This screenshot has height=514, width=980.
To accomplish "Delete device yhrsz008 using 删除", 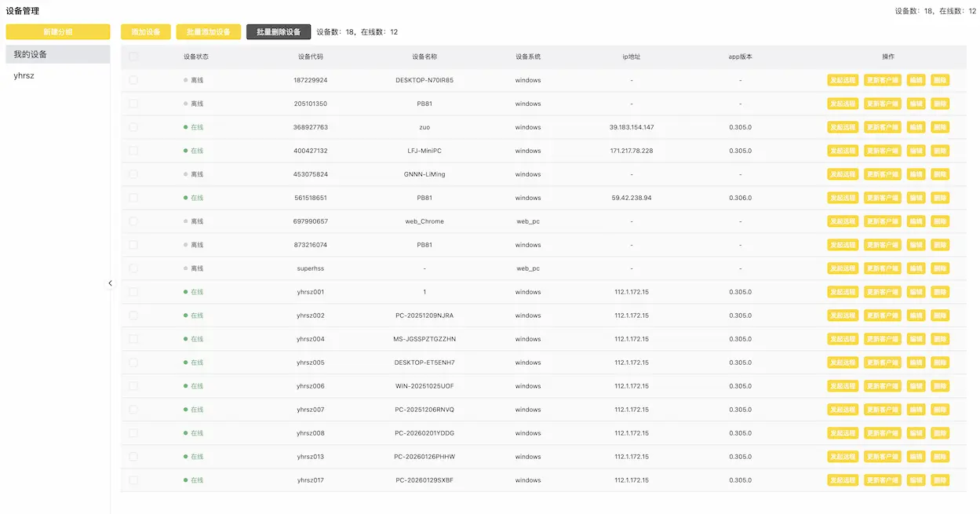I will point(940,433).
